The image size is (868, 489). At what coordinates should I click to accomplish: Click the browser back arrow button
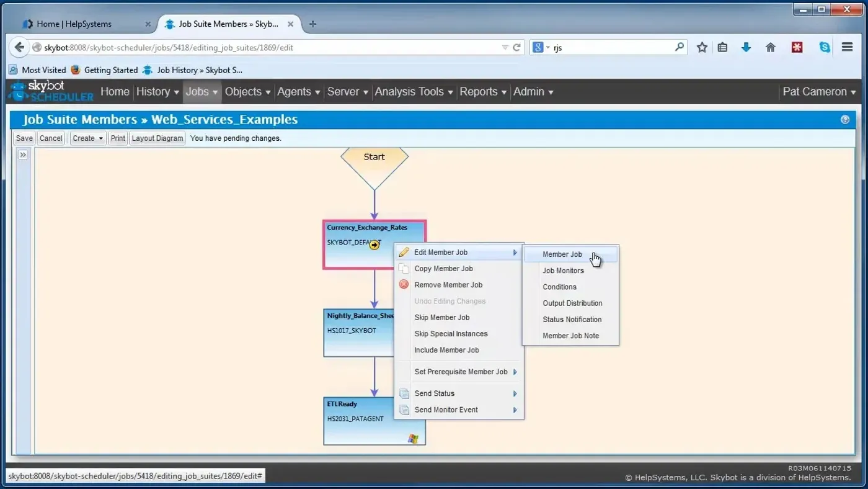point(19,47)
